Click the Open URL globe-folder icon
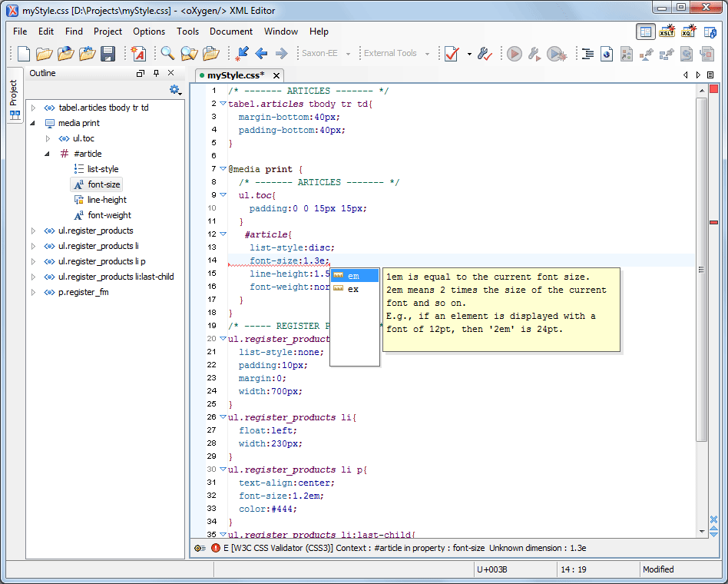 [x=65, y=54]
